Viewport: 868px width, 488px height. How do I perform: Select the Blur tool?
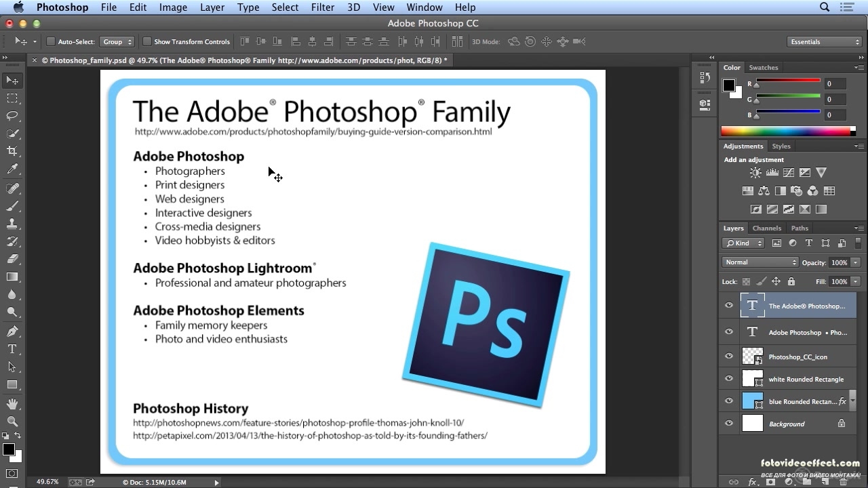tap(12, 295)
